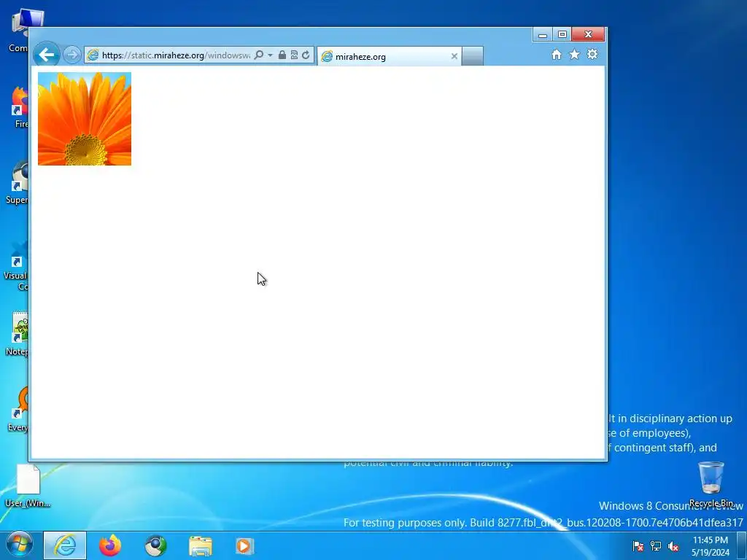Click the search magnifier in address bar
747x560 pixels.
[259, 55]
